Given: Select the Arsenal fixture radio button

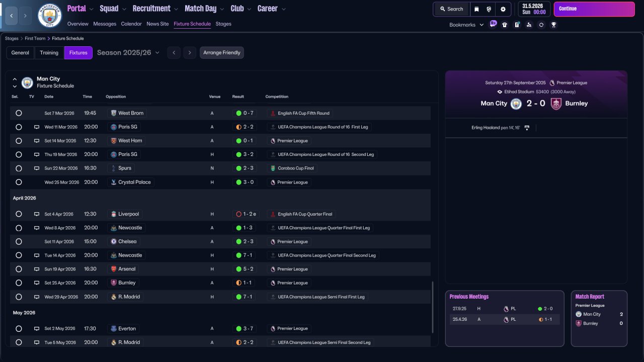Looking at the screenshot, I should (19, 269).
